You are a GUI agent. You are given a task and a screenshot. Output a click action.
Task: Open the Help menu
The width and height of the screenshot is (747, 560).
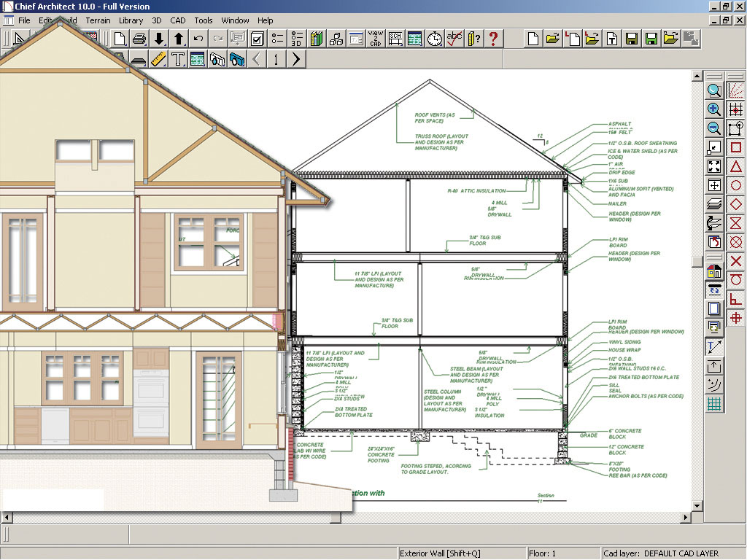pos(266,20)
